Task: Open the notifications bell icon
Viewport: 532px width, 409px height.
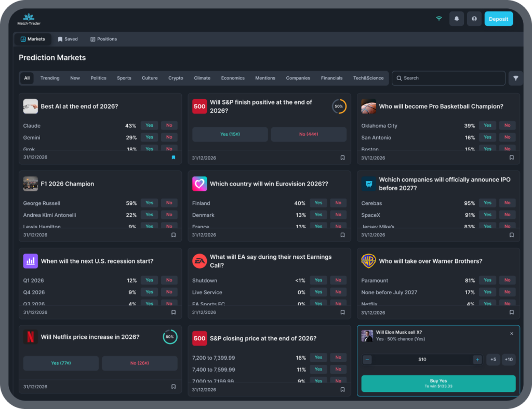Action: (456, 19)
